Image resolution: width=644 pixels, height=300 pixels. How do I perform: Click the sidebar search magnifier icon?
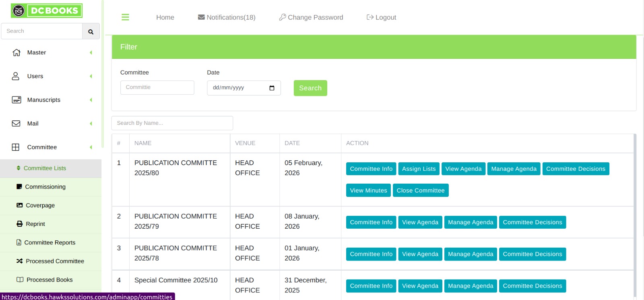(91, 31)
